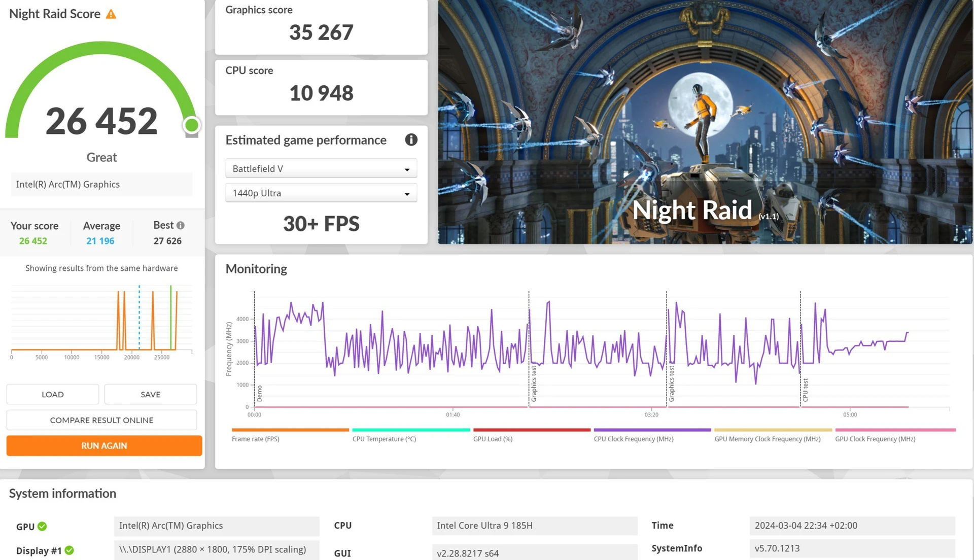Click the Intel(R) Arc(TM) Graphics label under Great
974x560 pixels.
coord(101,184)
